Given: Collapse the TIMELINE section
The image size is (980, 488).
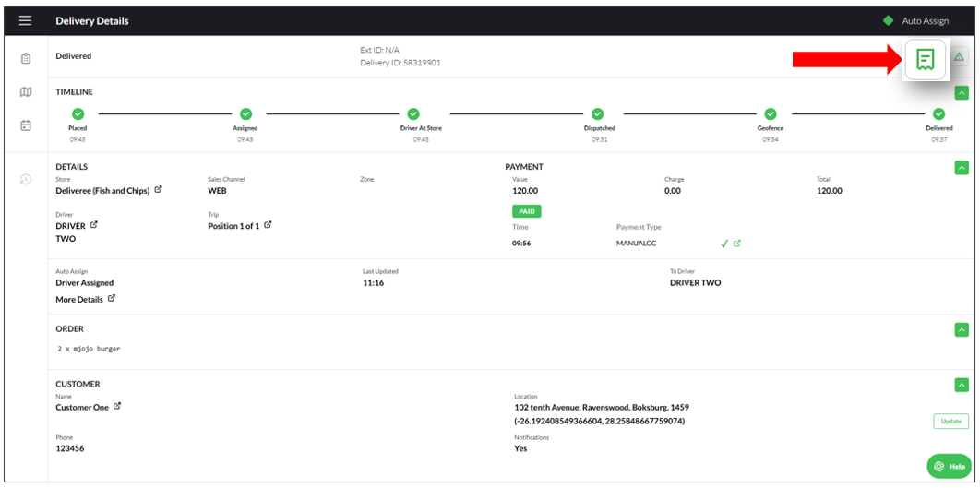Looking at the screenshot, I should click(x=962, y=93).
